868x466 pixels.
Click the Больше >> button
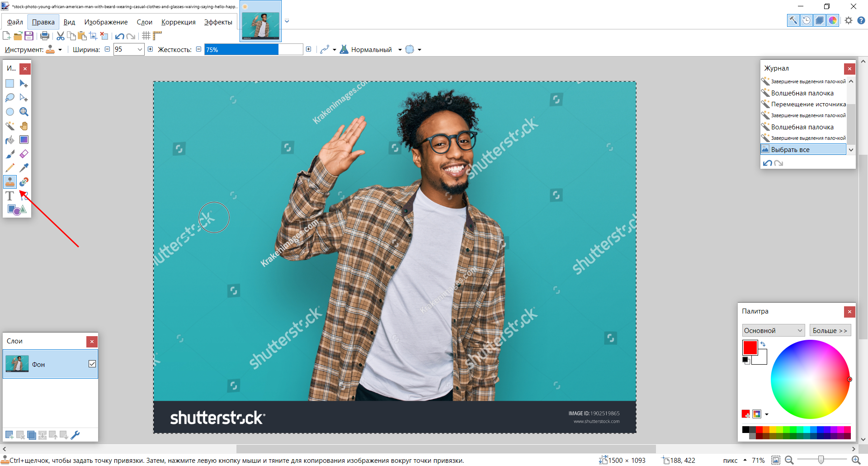(830, 330)
